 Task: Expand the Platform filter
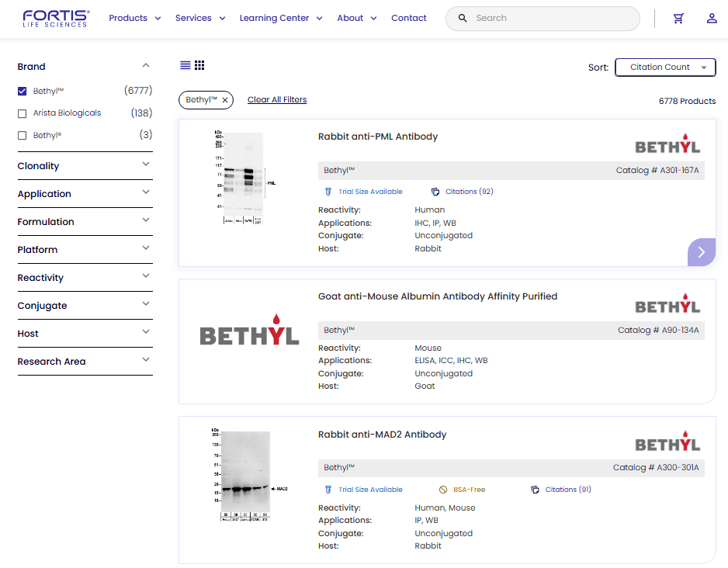[146, 248]
